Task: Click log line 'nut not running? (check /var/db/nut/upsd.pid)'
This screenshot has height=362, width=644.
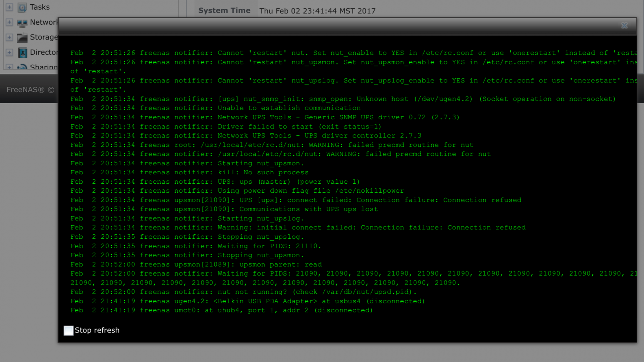Action: coord(244,292)
